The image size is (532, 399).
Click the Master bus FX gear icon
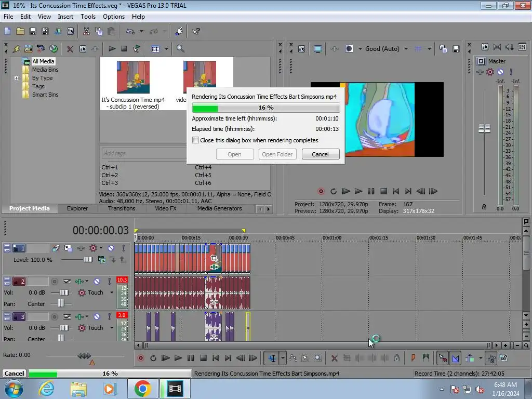pos(490,72)
